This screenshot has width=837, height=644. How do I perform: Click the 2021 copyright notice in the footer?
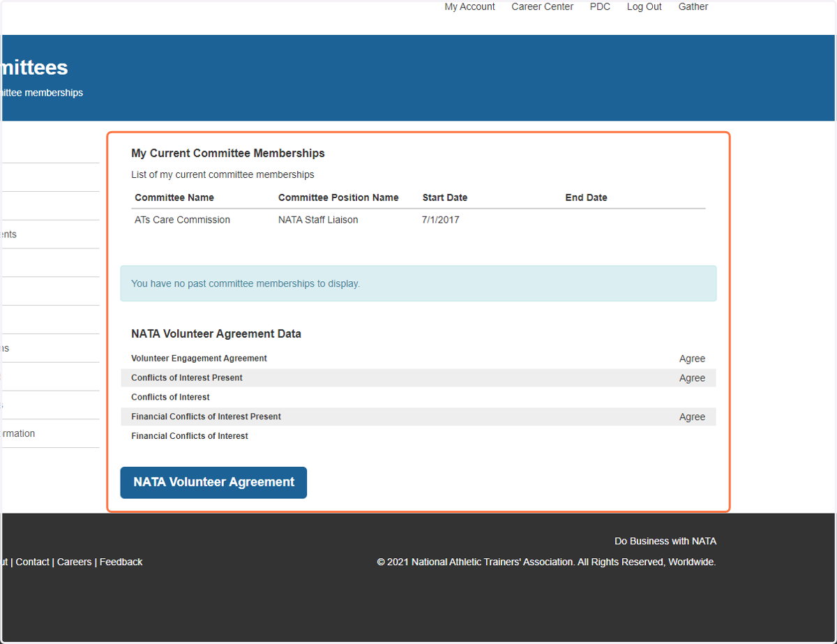click(x=546, y=562)
